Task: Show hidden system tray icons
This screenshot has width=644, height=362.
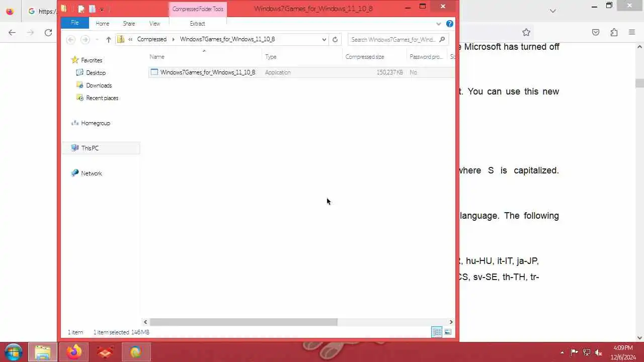Action: click(562, 352)
